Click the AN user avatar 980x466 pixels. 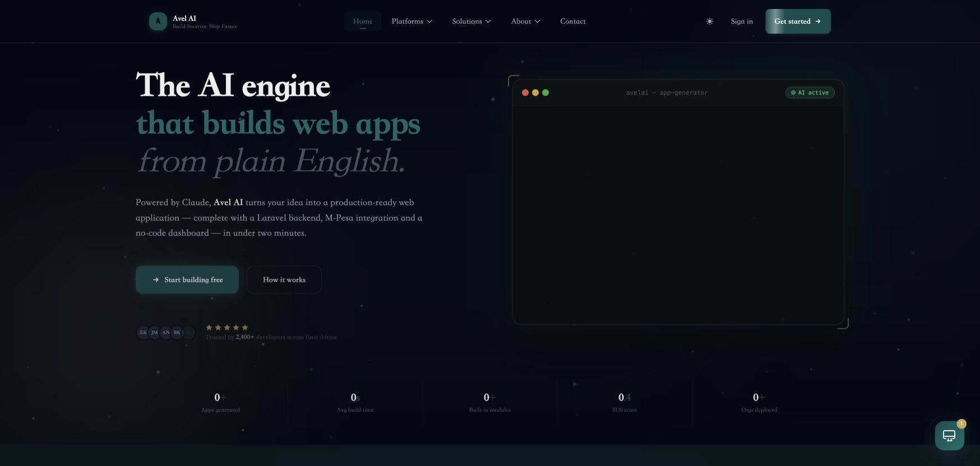pyautogui.click(x=166, y=333)
